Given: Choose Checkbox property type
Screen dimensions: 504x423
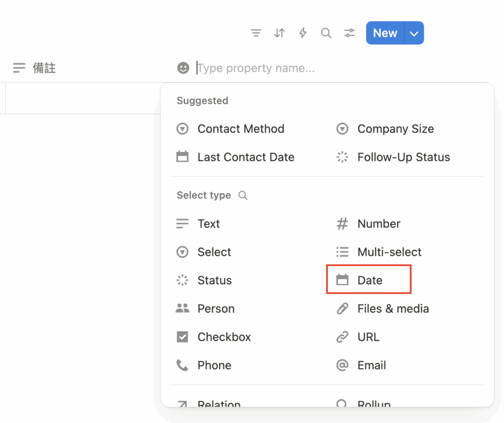Looking at the screenshot, I should click(224, 337).
